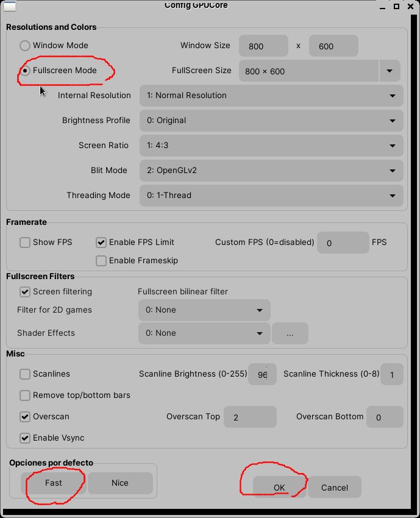This screenshot has width=420, height=518.
Task: Click the Overscan Bottom input field
Action: tap(385, 417)
